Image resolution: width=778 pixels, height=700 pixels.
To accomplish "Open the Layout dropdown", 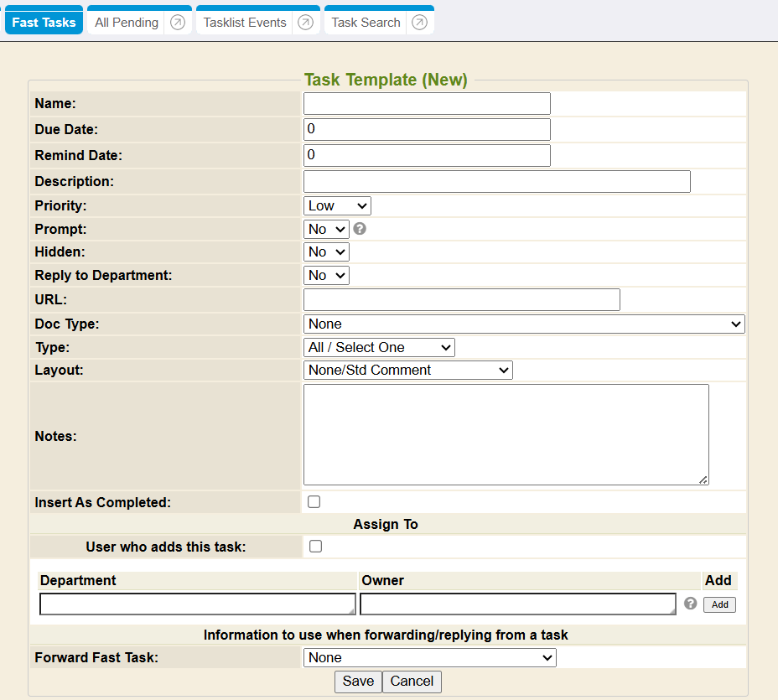I will pos(407,370).
